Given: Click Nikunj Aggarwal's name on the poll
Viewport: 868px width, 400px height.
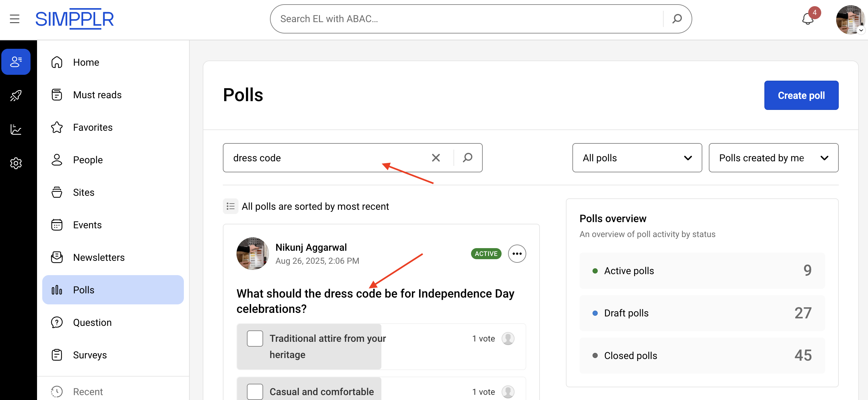Looking at the screenshot, I should coord(311,247).
